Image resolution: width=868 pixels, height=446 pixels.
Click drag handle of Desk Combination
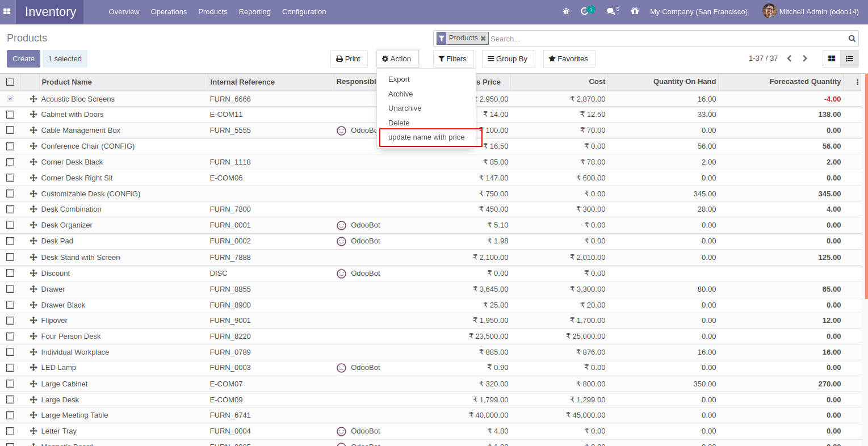pos(33,209)
